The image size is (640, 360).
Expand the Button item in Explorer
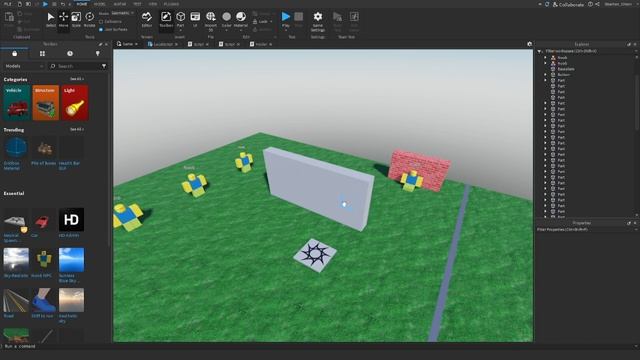545,75
